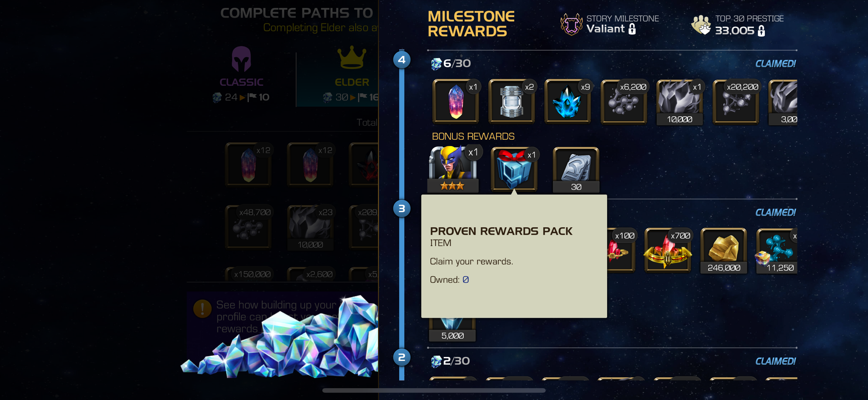
Task: Tap the red crystal x700 catalyst reward
Action: [668, 251]
